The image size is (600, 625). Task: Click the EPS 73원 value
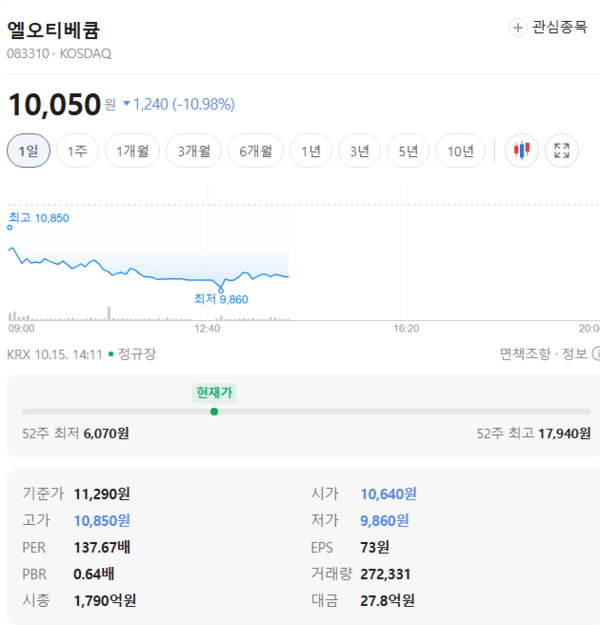(375, 547)
